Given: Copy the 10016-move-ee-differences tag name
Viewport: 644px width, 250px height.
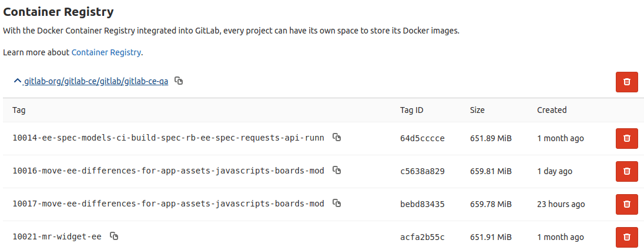Looking at the screenshot, I should tap(337, 171).
